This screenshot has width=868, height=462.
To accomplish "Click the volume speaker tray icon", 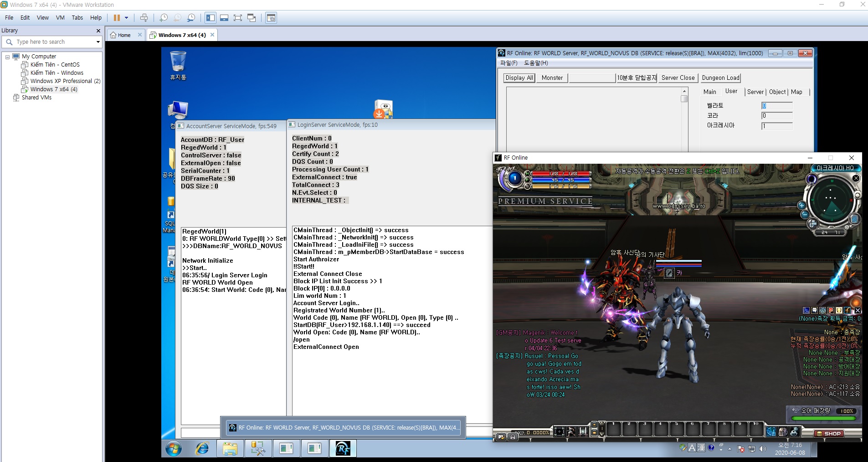I will [762, 449].
